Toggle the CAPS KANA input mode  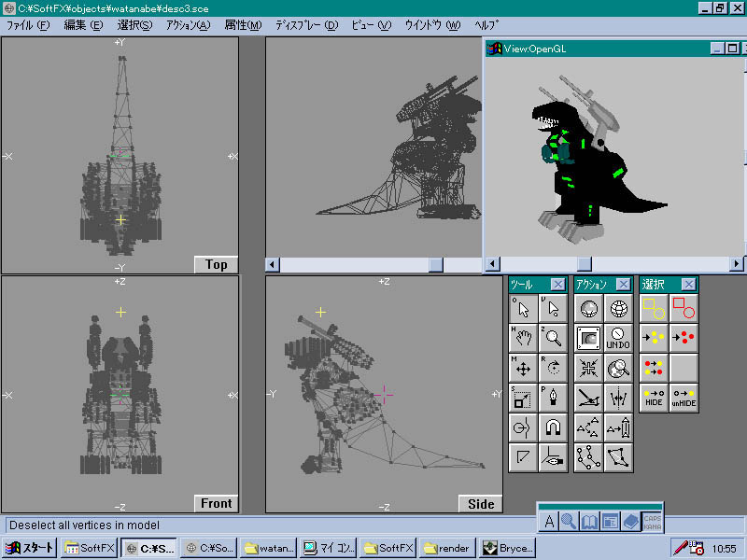654,522
